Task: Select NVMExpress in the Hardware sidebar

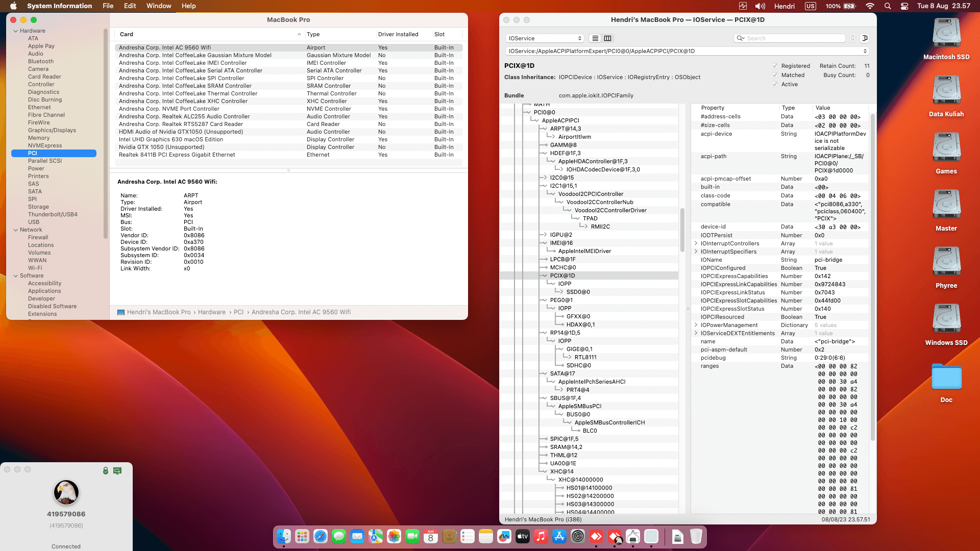Action: 45,146
